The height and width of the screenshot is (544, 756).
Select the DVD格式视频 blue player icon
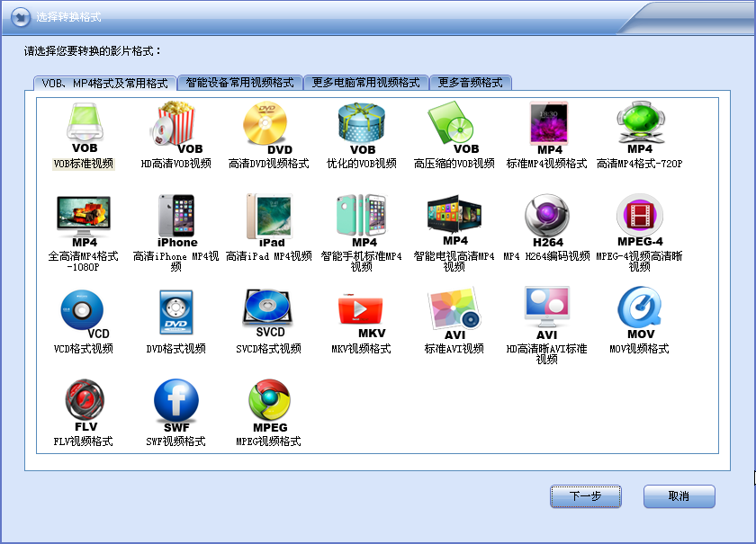(x=176, y=312)
